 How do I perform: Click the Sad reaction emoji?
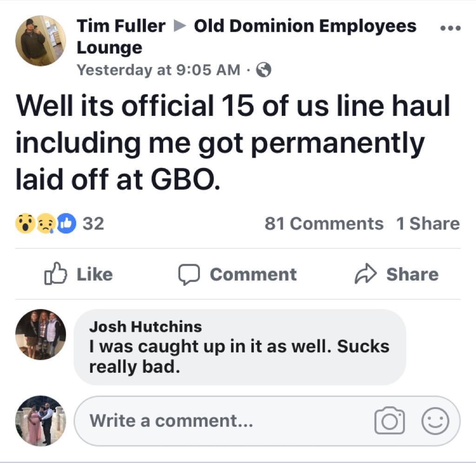point(46,224)
